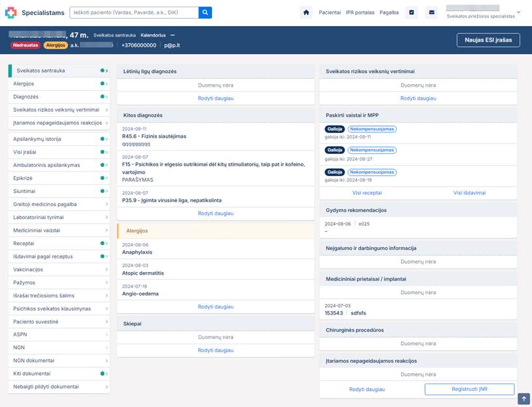The image size is (532, 407).
Task: Open the Visi išdavimai link
Action: coord(469,193)
